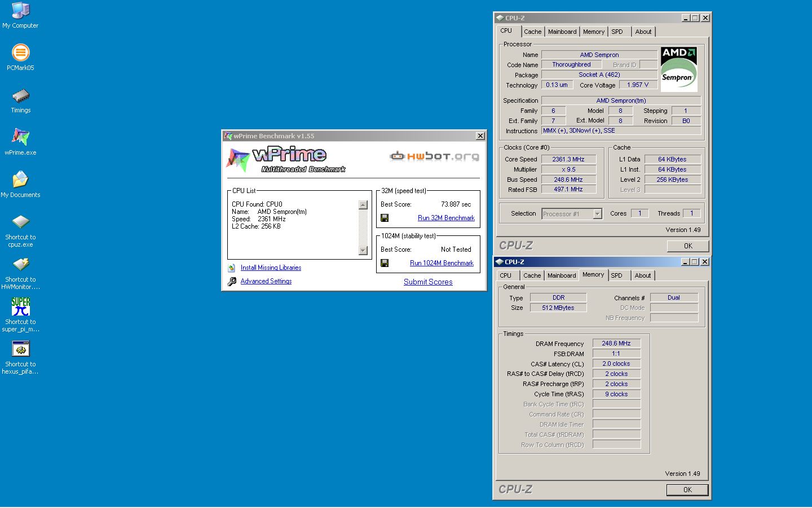Minimize the lower CPU-Z window
The width and height of the screenshot is (812, 508).
pyautogui.click(x=685, y=262)
